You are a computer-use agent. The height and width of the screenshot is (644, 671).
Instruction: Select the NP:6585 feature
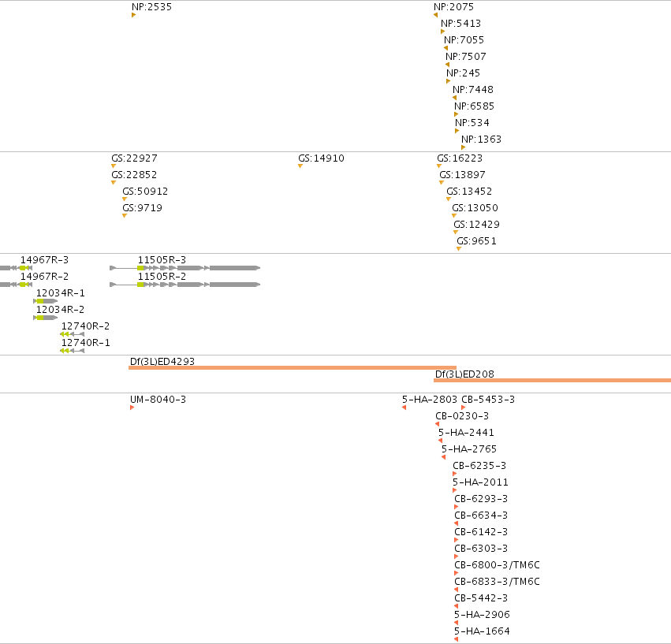(474, 106)
